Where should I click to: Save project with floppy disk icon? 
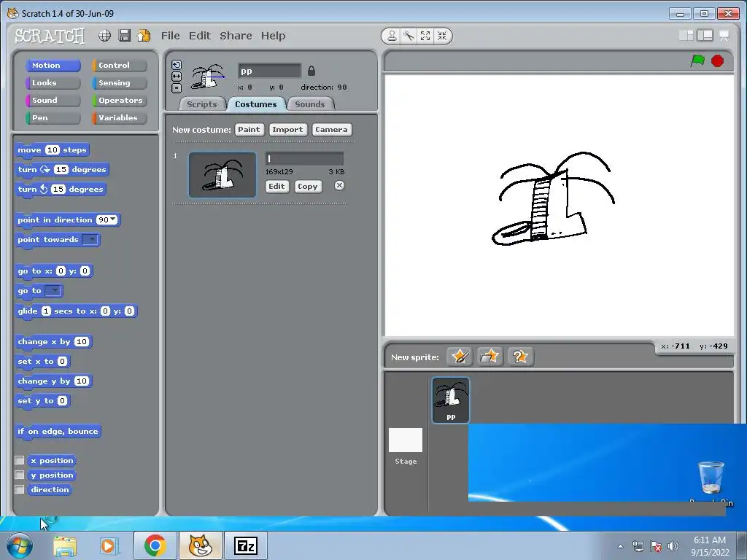[x=125, y=36]
